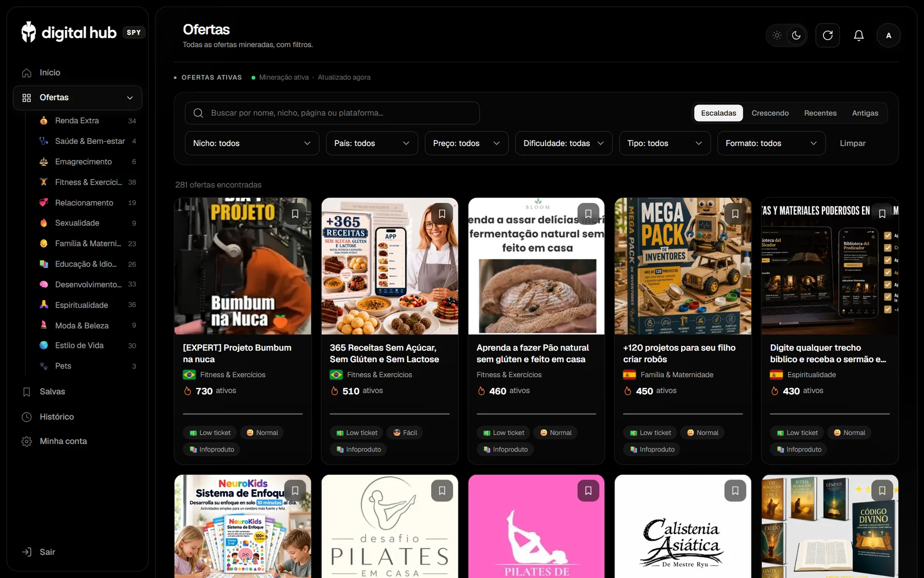Select the Recentes sort tab
Viewport: 924px width, 578px height.
820,113
